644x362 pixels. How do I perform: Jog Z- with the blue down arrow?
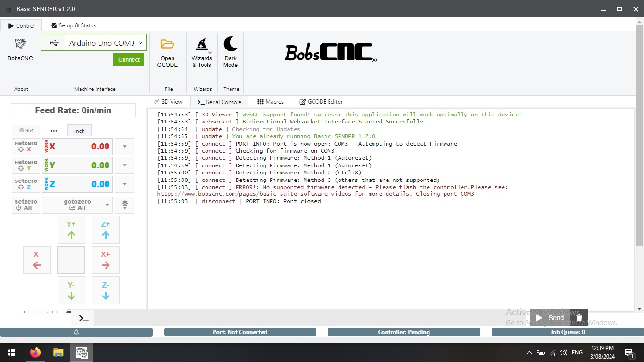click(x=106, y=290)
